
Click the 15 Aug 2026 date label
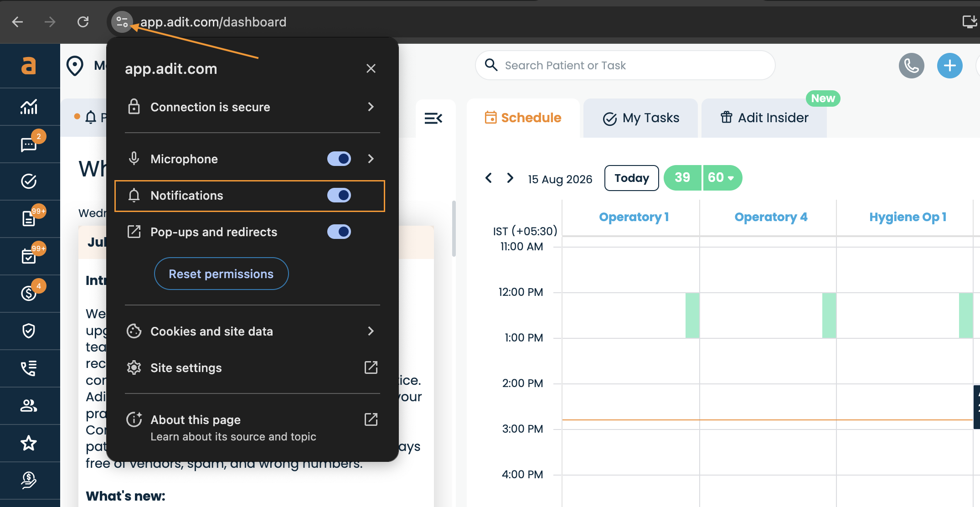point(560,179)
